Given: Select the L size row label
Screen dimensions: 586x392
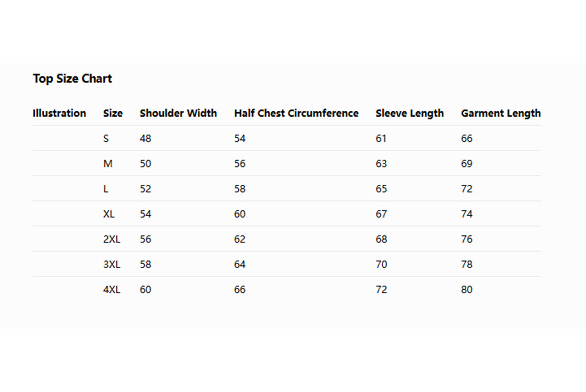Looking at the screenshot, I should tap(105, 189).
